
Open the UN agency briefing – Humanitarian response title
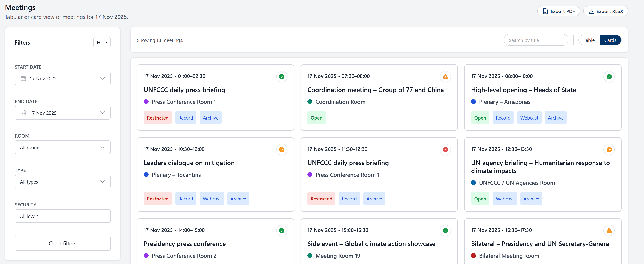tap(540, 167)
